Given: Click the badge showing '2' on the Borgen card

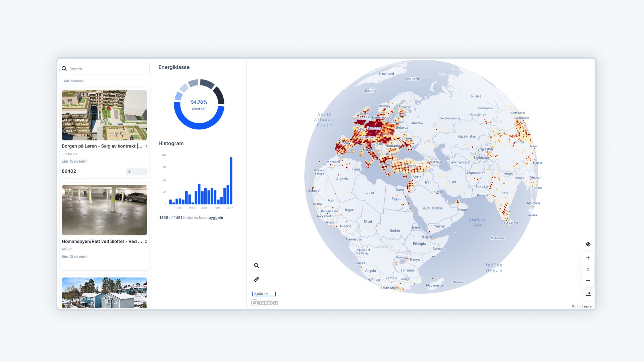Looking at the screenshot, I should click(x=136, y=171).
